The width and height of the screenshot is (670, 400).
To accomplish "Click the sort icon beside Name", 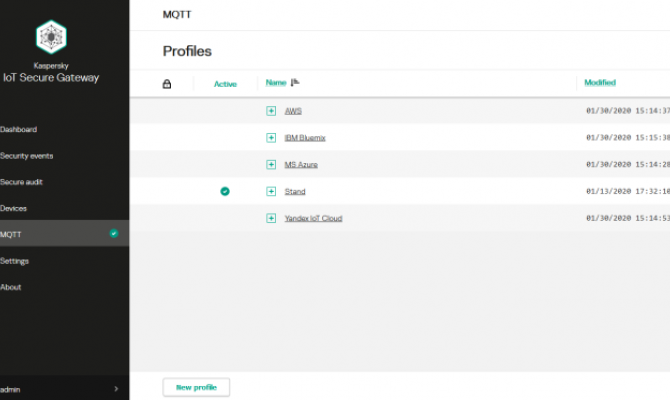I will tap(295, 82).
